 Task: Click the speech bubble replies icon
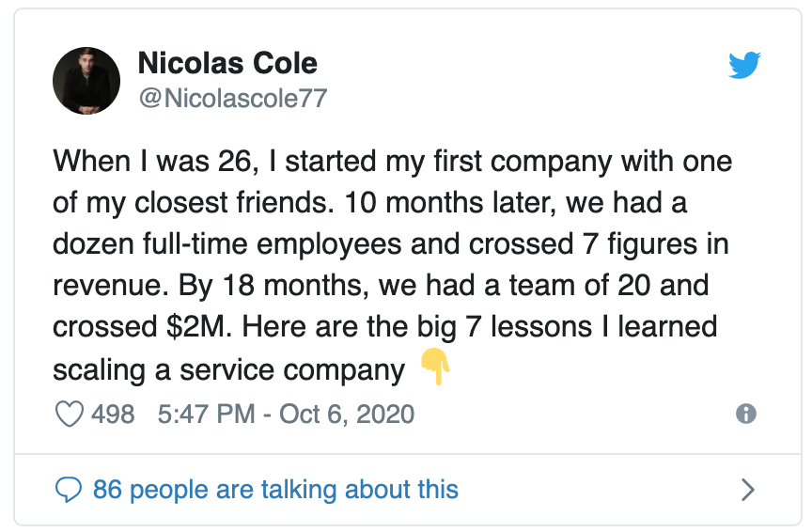pos(70,489)
